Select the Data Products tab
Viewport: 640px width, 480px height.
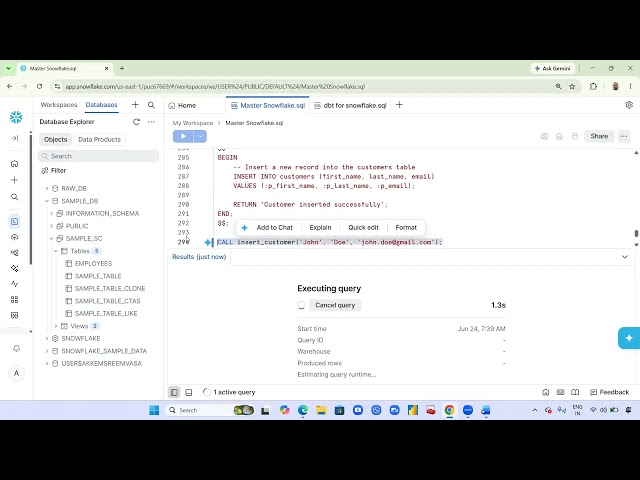coord(100,140)
